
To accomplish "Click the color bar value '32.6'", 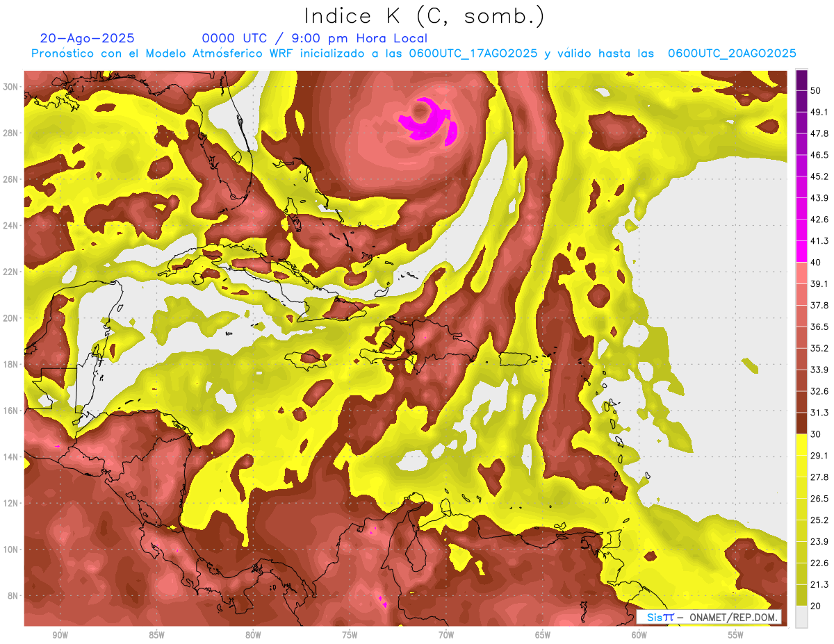I will pos(819,391).
